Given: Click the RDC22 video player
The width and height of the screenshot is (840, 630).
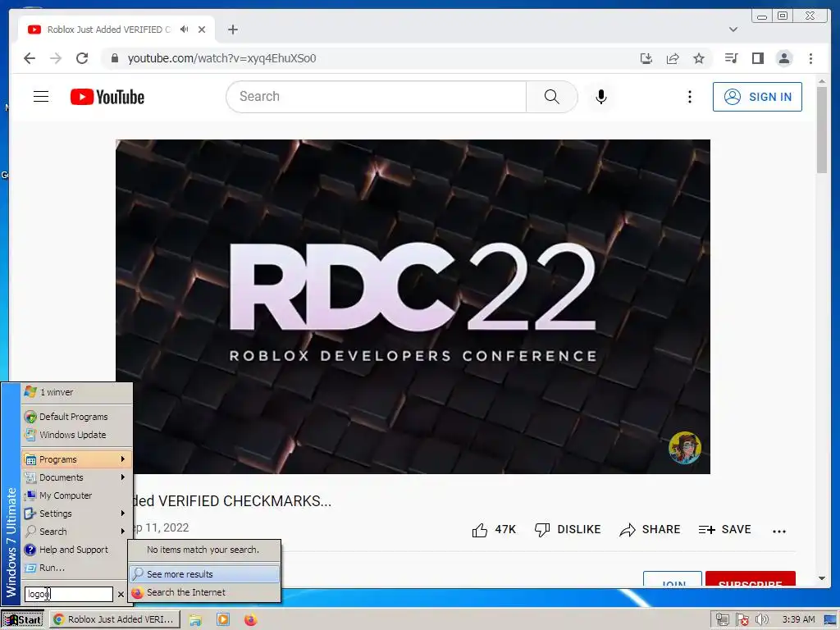Looking at the screenshot, I should [413, 307].
